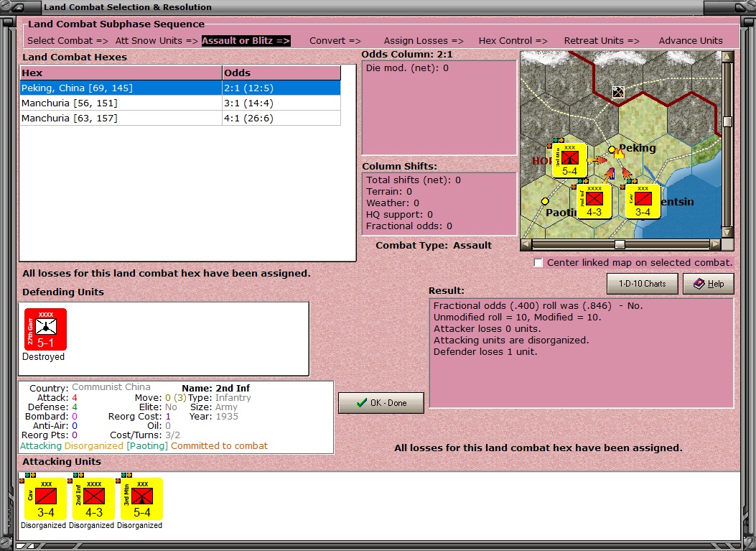Click the Odds column header
The image size is (756, 551).
tap(281, 73)
